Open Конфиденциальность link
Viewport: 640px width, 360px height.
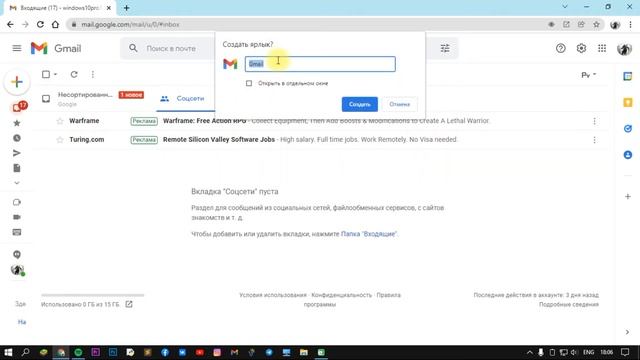point(342,295)
